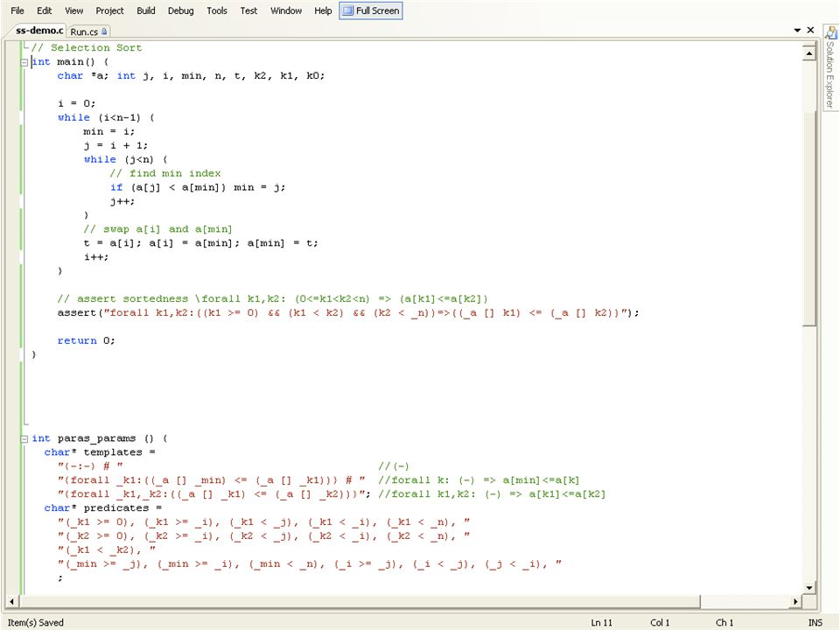This screenshot has width=840, height=630.
Task: Open the Test menu
Action: click(248, 10)
